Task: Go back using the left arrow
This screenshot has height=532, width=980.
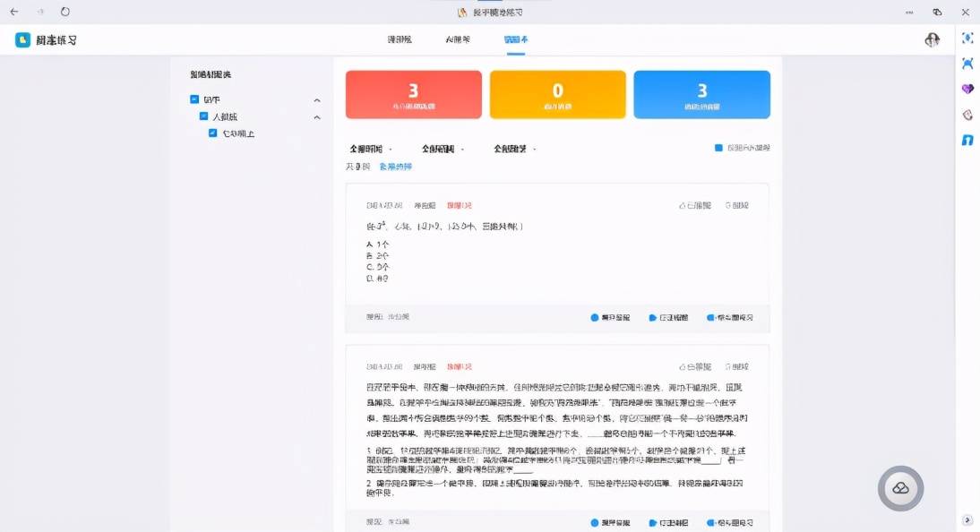Action: click(x=14, y=12)
